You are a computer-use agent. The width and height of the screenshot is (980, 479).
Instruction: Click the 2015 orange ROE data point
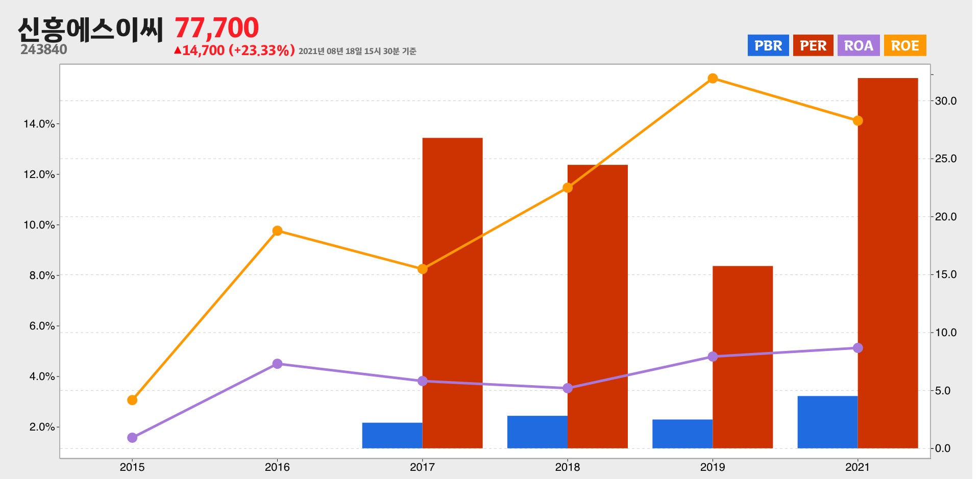(132, 400)
